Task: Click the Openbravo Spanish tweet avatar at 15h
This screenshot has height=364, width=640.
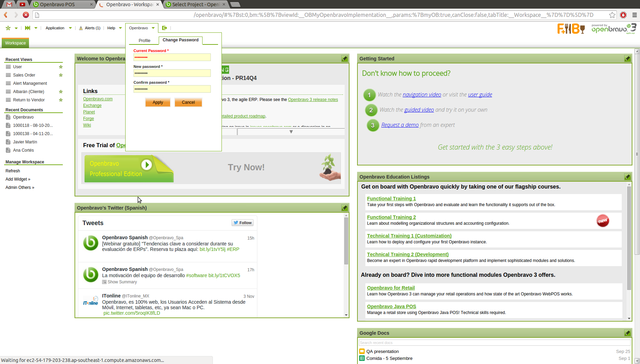Action: pyautogui.click(x=91, y=243)
